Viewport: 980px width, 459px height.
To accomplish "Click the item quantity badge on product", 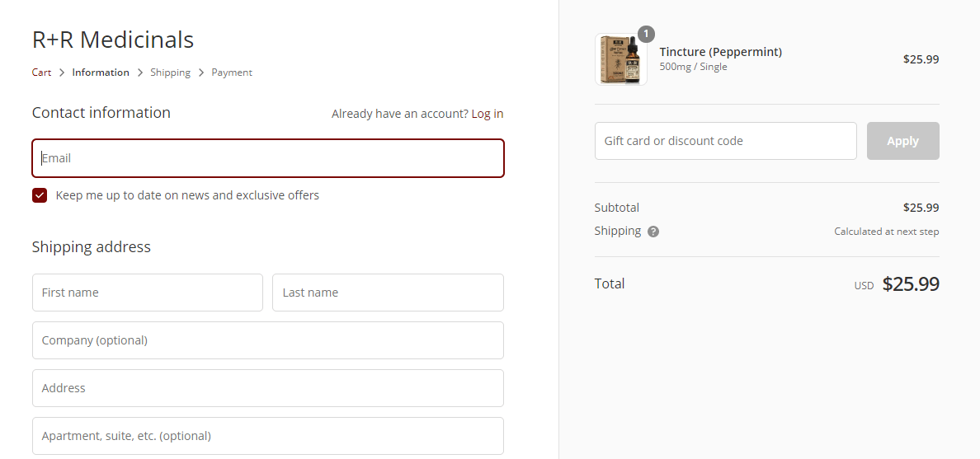I will [x=646, y=34].
